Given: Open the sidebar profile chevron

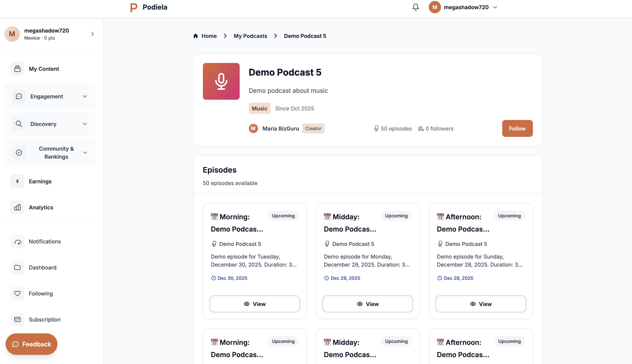Looking at the screenshot, I should pyautogui.click(x=92, y=34).
